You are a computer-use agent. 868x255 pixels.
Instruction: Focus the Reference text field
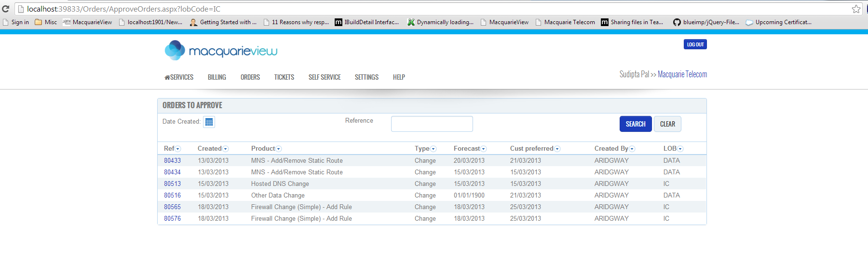(432, 124)
